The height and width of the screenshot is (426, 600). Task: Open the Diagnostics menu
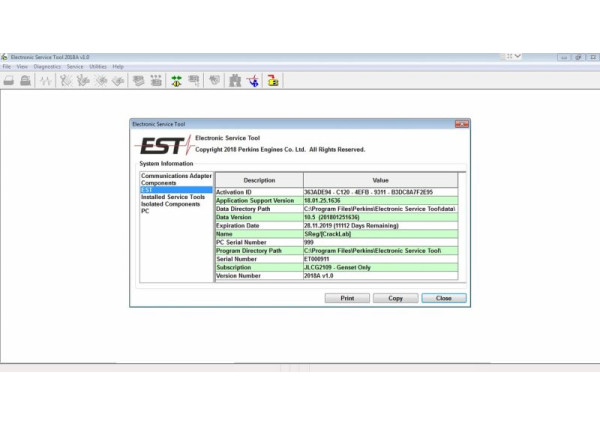47,66
